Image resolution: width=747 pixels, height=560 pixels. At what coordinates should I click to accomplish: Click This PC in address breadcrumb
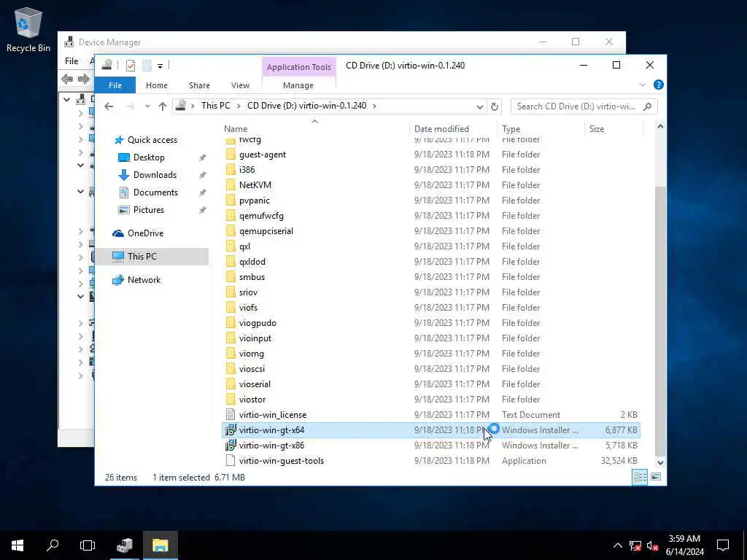pos(215,106)
